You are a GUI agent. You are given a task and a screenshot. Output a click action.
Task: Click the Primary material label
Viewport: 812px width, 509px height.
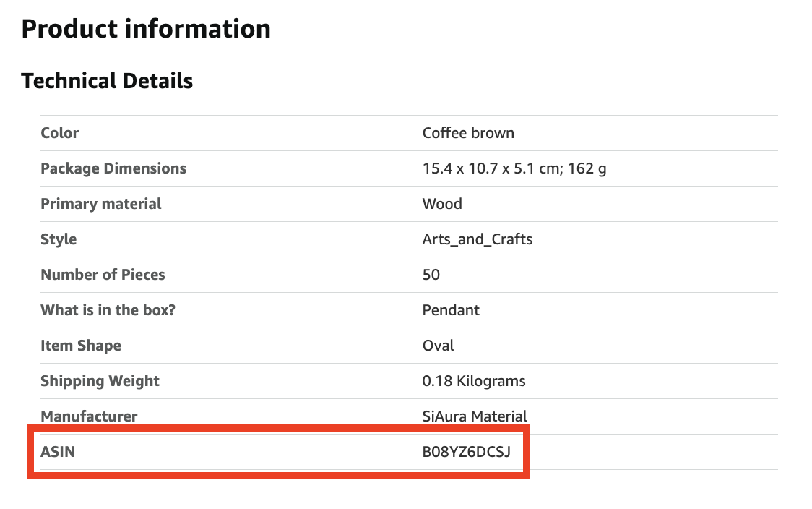(x=101, y=204)
